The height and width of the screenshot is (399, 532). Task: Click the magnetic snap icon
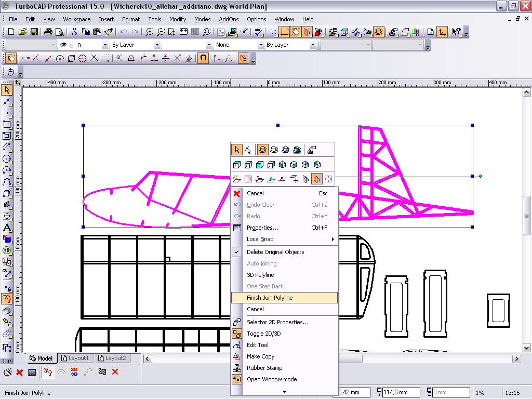[203, 59]
